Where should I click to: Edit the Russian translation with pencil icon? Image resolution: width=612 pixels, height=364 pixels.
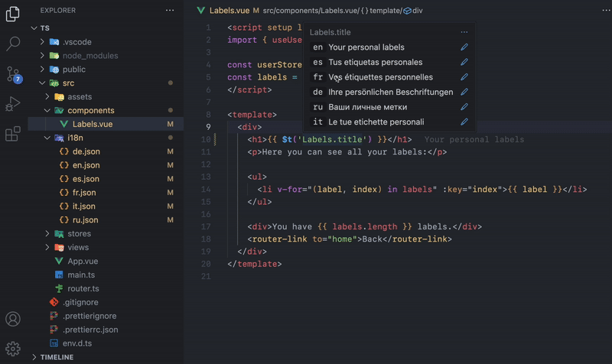pyautogui.click(x=464, y=107)
